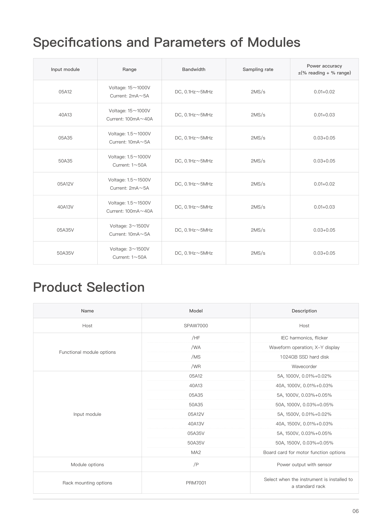Select the 'Power accuracy' column header
The height and width of the screenshot is (532, 392).
pyautogui.click(x=324, y=69)
